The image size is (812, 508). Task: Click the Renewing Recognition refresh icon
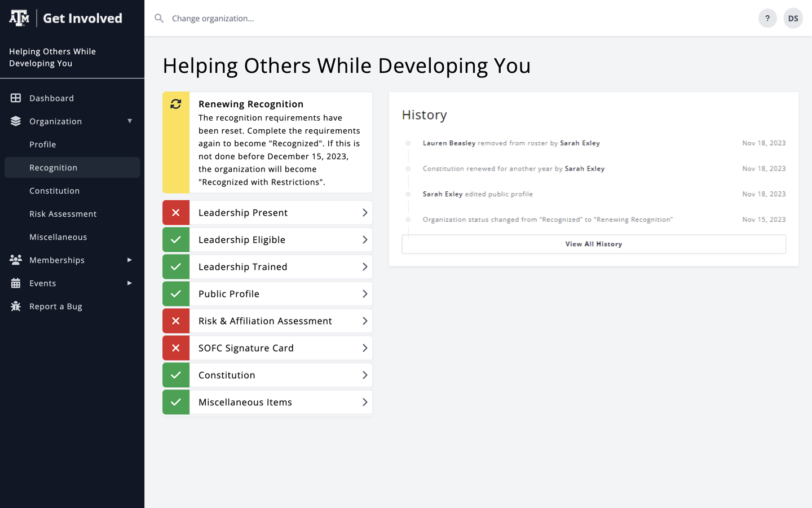[176, 104]
